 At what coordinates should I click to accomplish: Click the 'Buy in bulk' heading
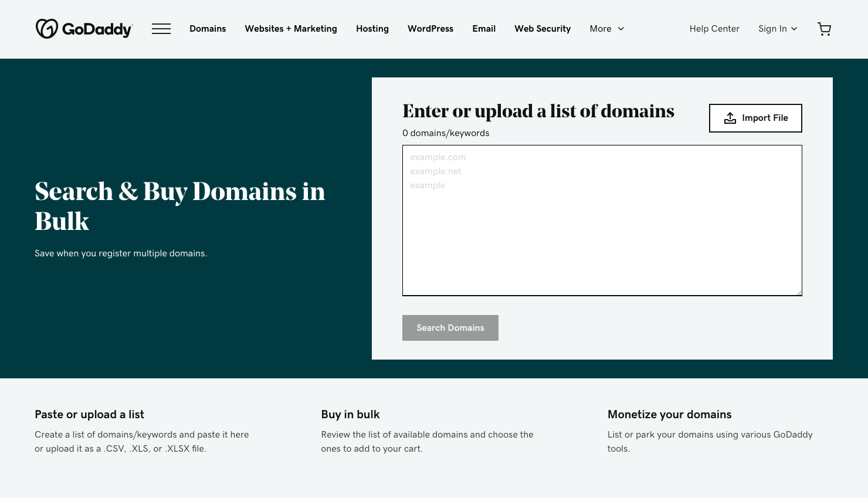tap(350, 414)
